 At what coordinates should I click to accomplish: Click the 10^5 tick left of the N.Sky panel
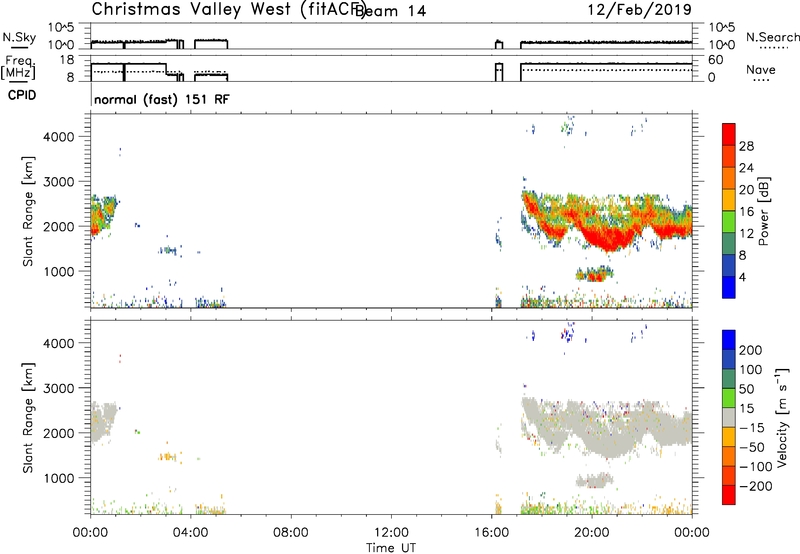pyautogui.click(x=61, y=27)
